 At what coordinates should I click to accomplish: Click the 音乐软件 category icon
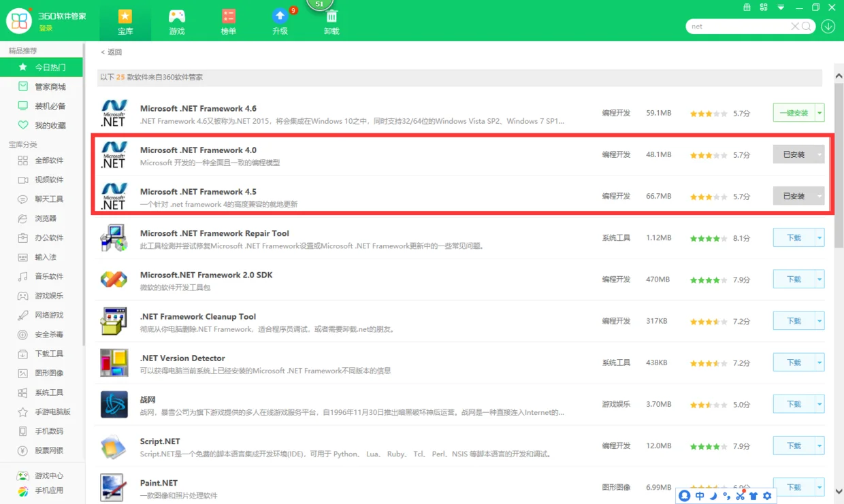23,276
